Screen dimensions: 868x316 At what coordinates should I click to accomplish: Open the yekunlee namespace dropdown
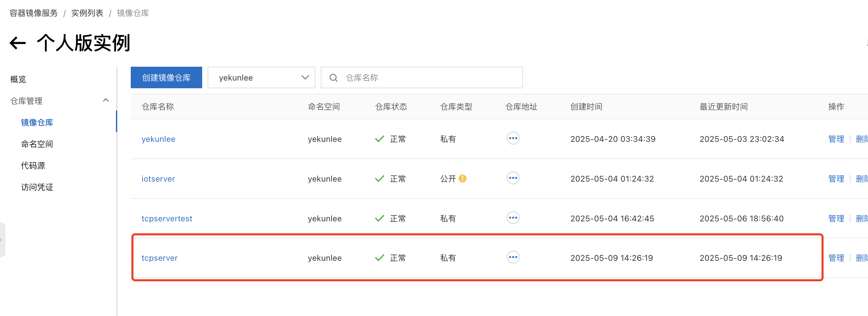261,78
